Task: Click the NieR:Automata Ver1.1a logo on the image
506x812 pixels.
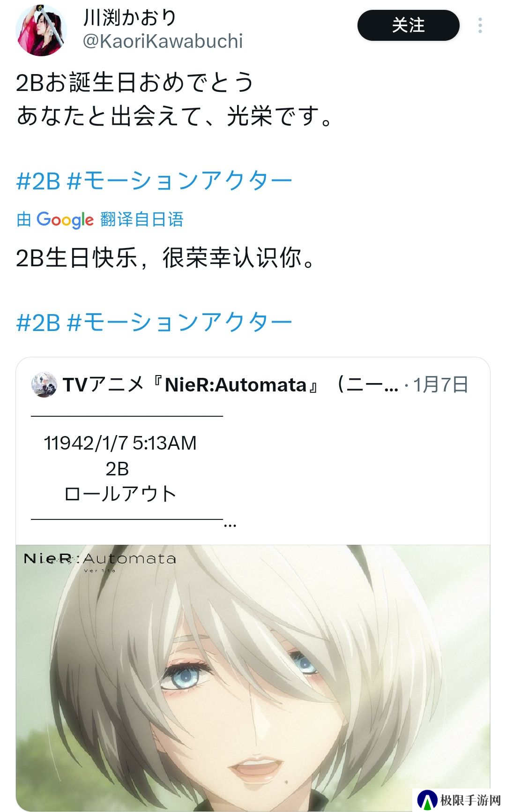Action: point(100,561)
